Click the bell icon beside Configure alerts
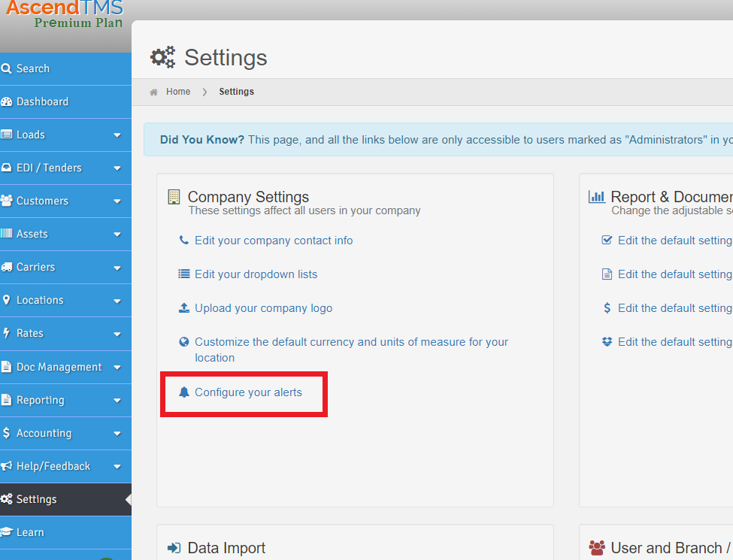This screenshot has width=733, height=560. pyautogui.click(x=184, y=392)
